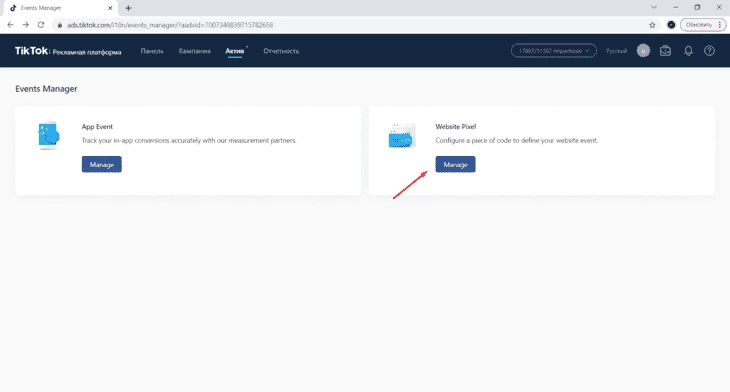Click the Website Pixel illustration icon
The width and height of the screenshot is (730, 392).
tap(402, 136)
